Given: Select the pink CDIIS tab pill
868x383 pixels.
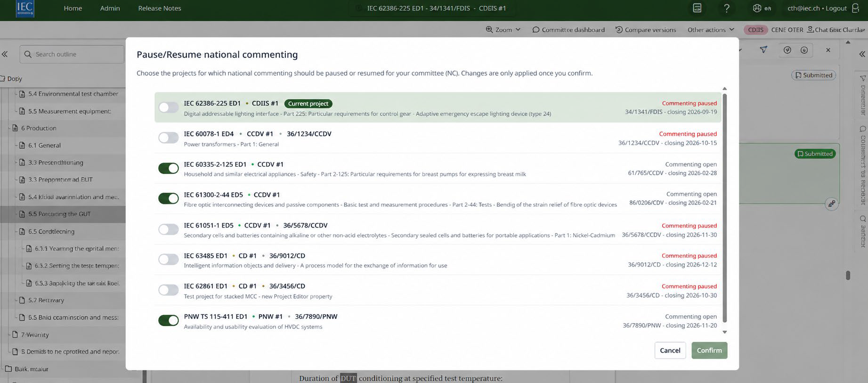Looking at the screenshot, I should [755, 30].
